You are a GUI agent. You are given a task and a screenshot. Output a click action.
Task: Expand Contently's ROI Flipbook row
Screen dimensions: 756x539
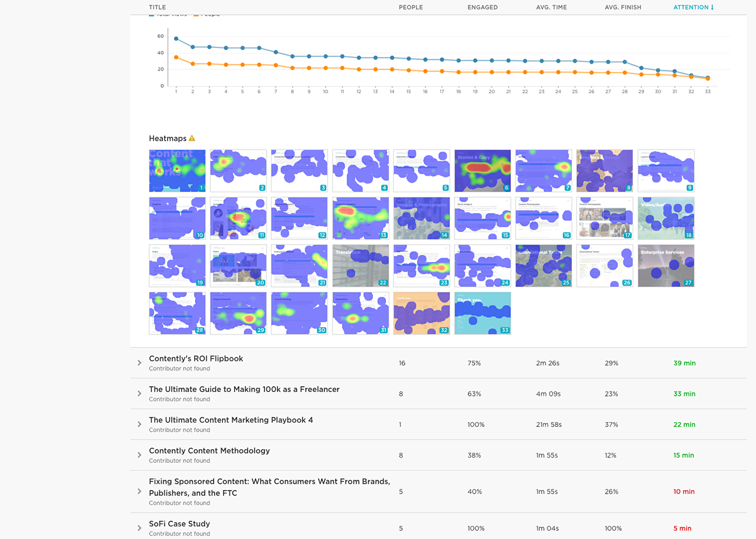[x=139, y=363]
